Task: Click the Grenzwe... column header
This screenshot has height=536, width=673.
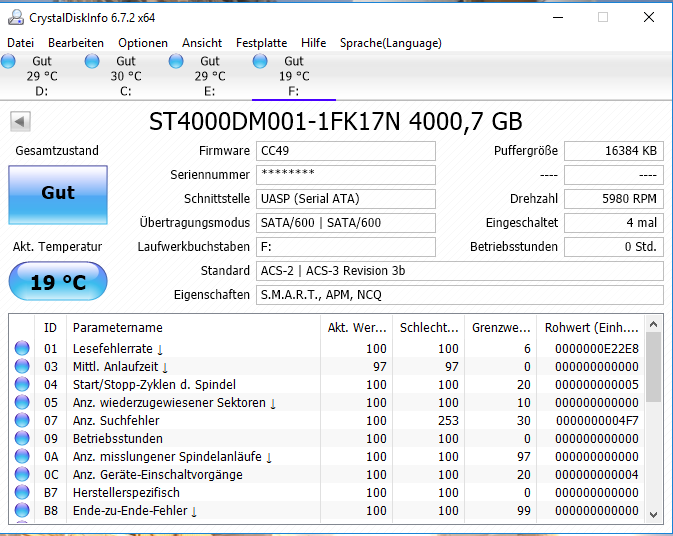Action: pos(501,328)
